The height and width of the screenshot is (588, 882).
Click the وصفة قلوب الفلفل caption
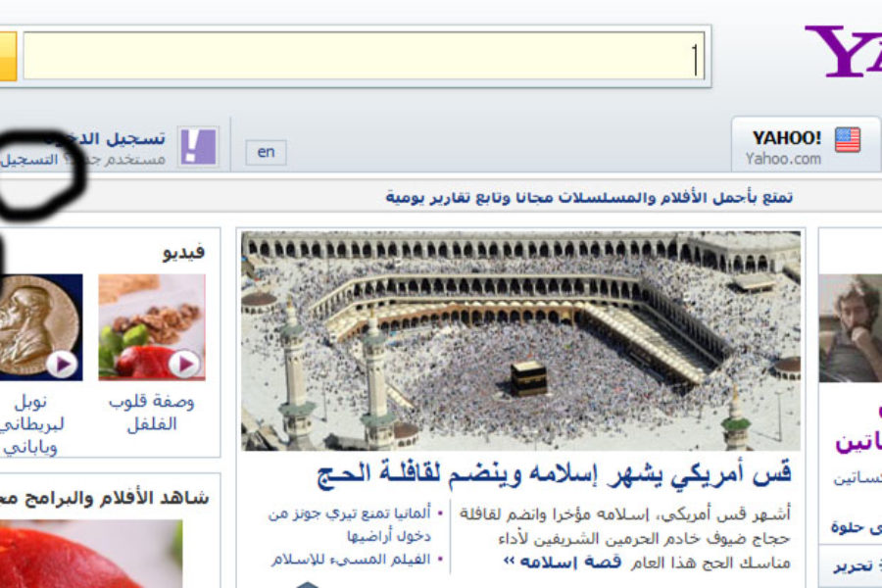pyautogui.click(x=152, y=412)
